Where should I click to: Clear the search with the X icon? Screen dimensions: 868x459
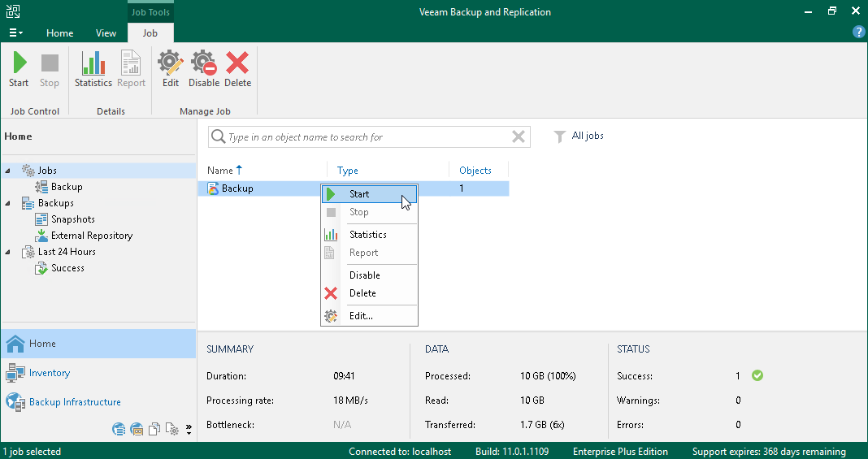[519, 136]
